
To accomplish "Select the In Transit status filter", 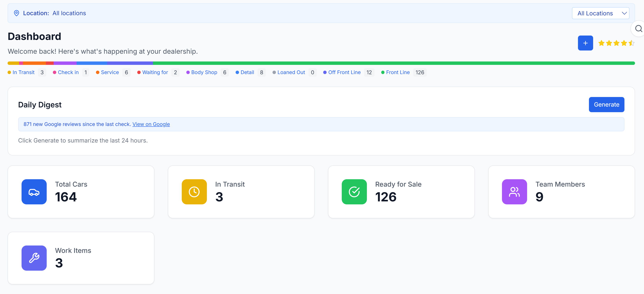I will pyautogui.click(x=24, y=72).
